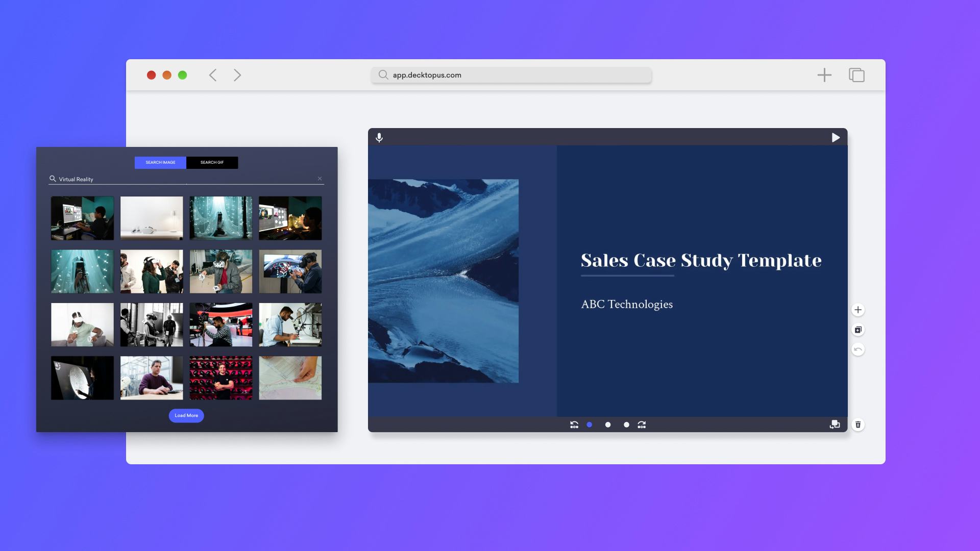Click the search magnifier icon in the image panel

click(x=52, y=179)
